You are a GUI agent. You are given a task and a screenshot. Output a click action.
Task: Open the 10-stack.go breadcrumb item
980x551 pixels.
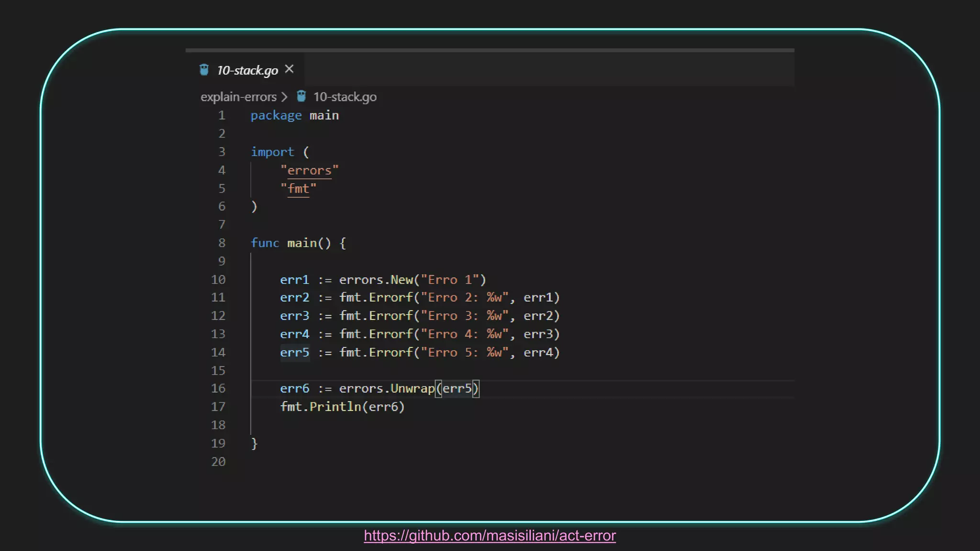click(345, 97)
